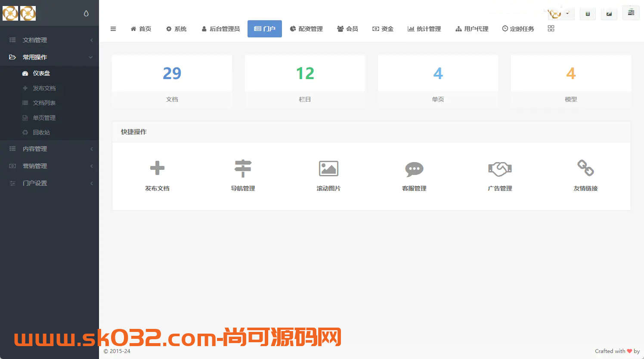Click the 模型 count card showing 4

pyautogui.click(x=571, y=81)
